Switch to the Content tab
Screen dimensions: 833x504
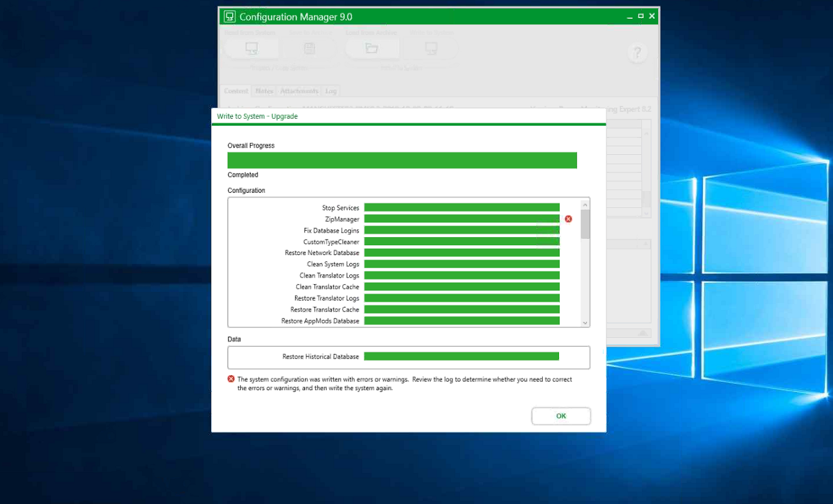[x=237, y=91]
